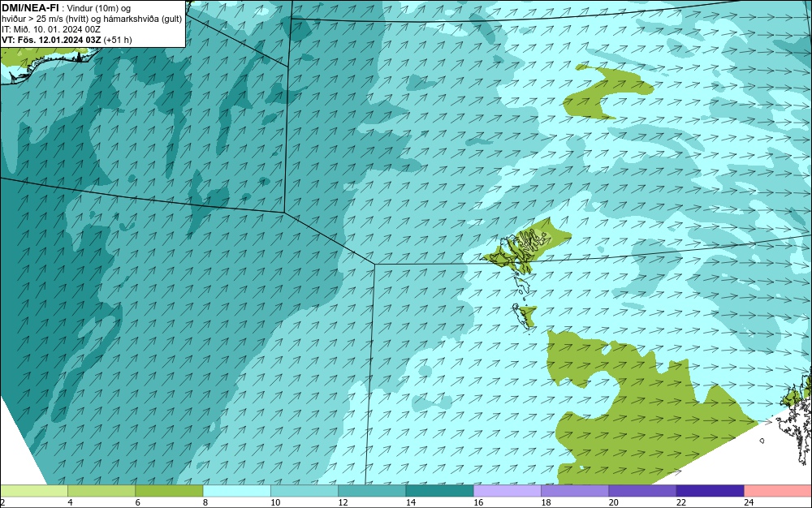Click the 14–16 m/s dark teal legend swatch

(439, 490)
